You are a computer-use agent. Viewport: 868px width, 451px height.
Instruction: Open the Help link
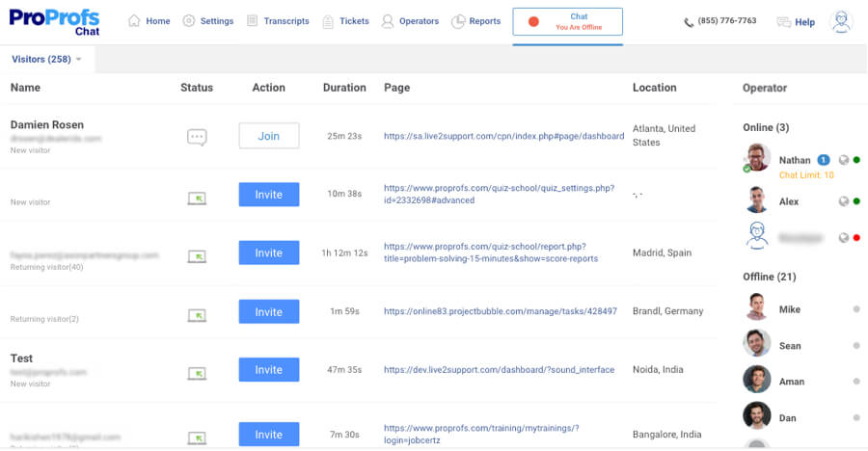pos(805,22)
